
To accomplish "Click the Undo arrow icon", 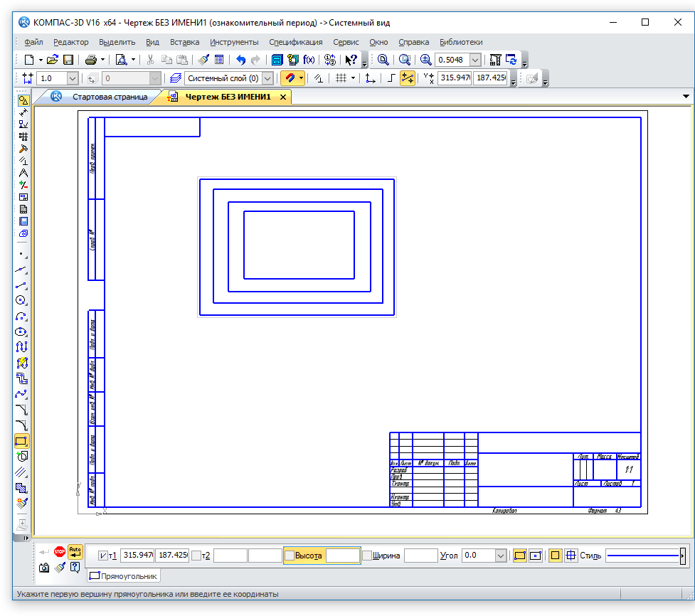I will (240, 60).
